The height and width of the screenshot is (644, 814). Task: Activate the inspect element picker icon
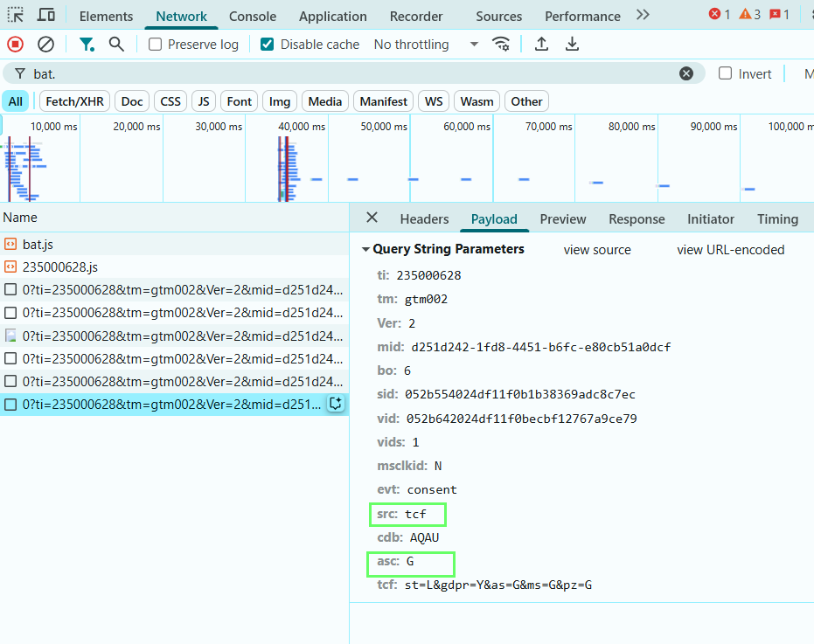pos(15,15)
